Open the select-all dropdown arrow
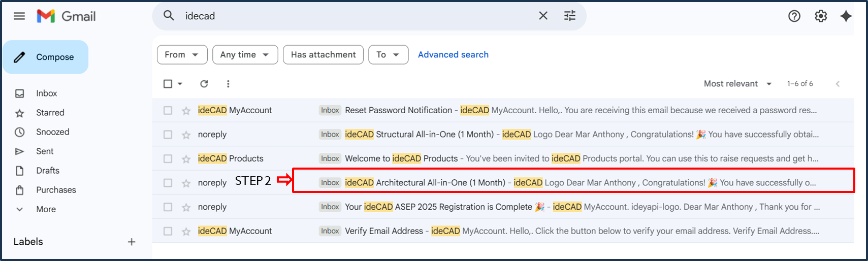This screenshot has height=261, width=868. pos(180,84)
